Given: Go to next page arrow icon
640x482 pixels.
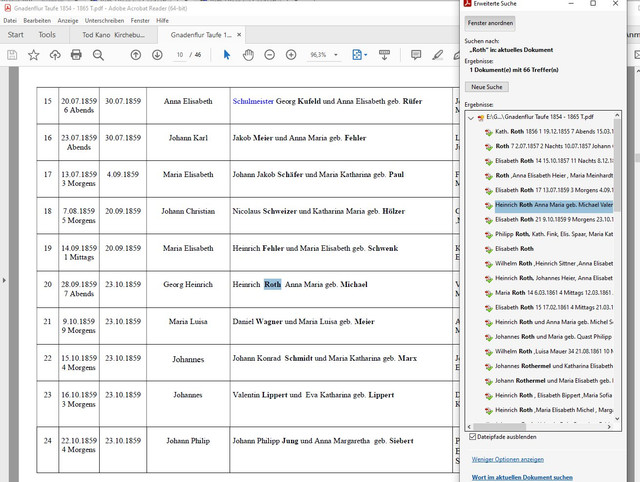Looking at the screenshot, I should coord(157,55).
